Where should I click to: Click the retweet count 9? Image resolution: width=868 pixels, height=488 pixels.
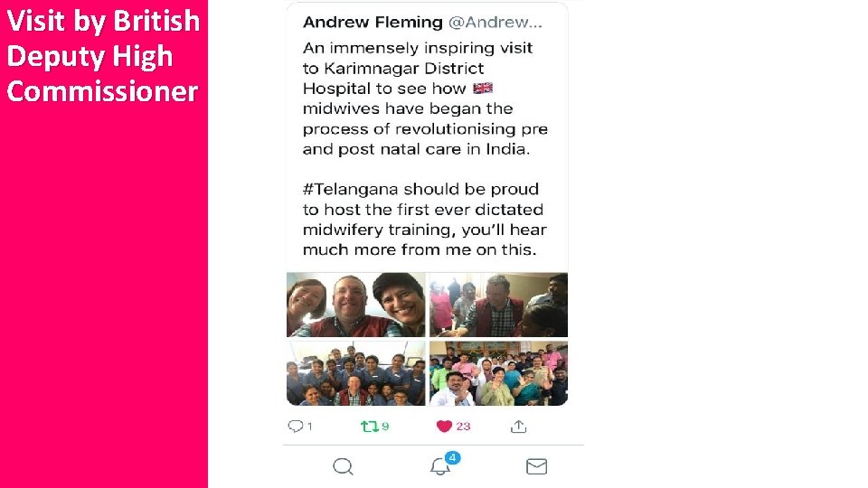385,426
